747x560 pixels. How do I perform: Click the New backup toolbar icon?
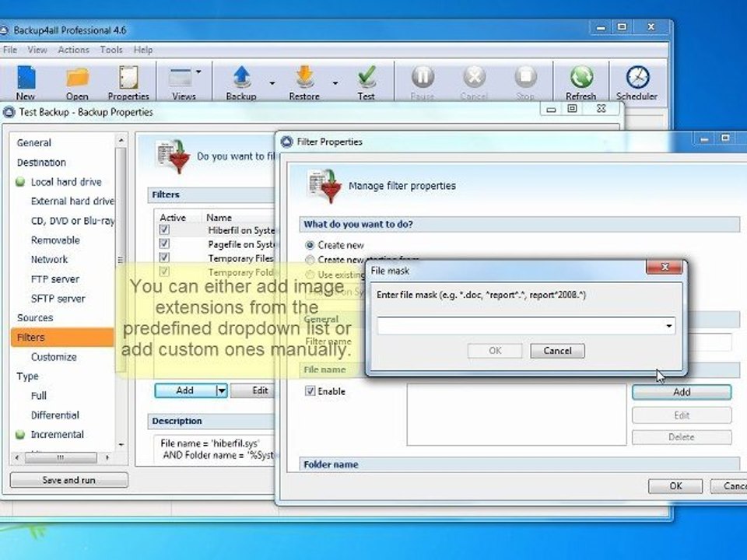tap(26, 83)
